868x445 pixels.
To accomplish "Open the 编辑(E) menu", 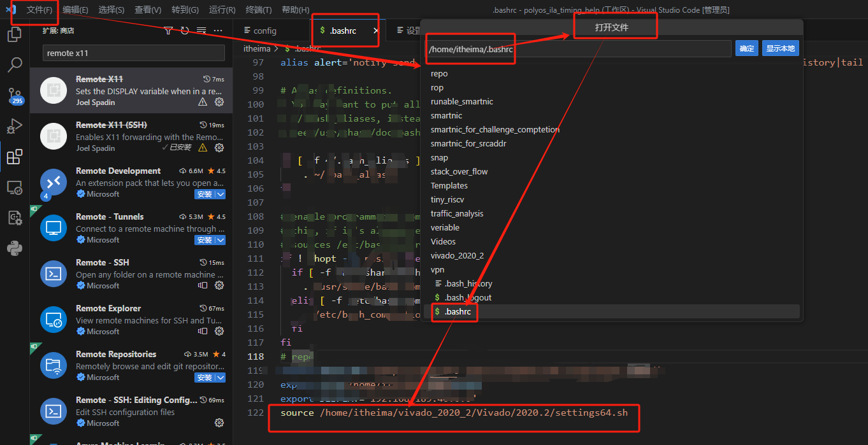I will pos(75,10).
